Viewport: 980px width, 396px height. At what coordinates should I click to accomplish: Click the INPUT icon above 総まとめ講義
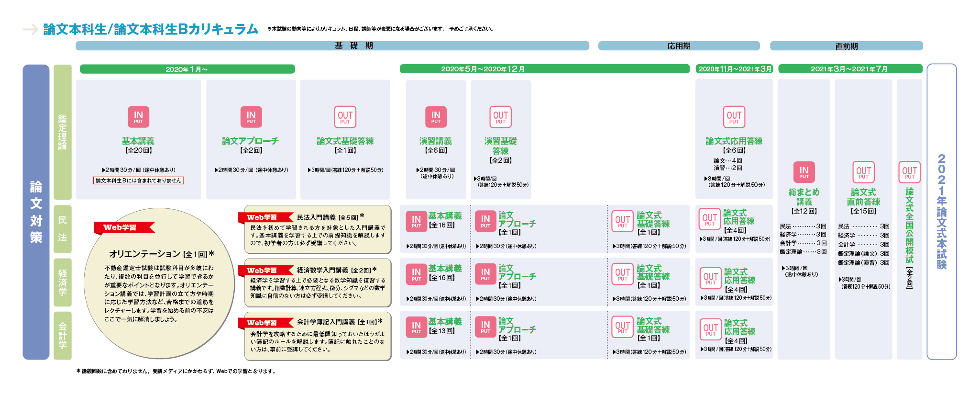[x=804, y=172]
